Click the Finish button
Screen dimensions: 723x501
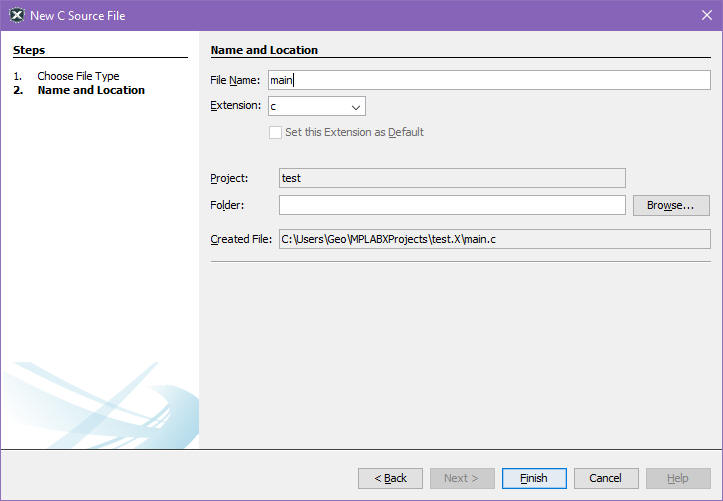click(x=534, y=478)
